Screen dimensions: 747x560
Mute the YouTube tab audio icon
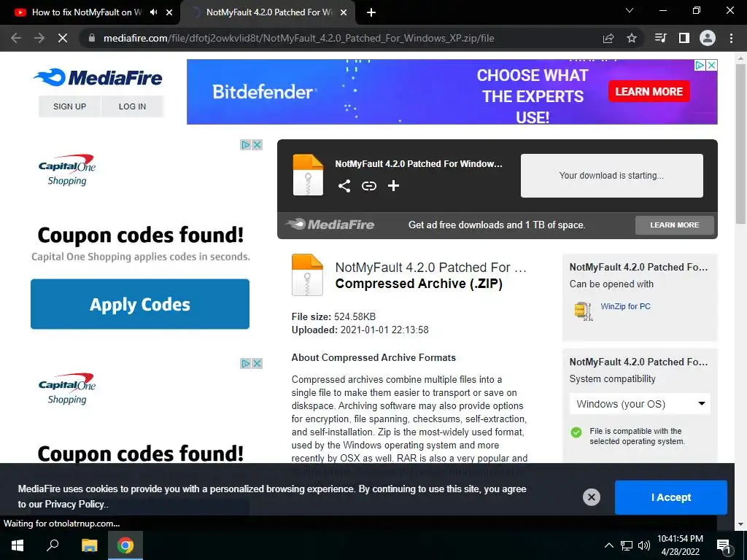(x=153, y=12)
